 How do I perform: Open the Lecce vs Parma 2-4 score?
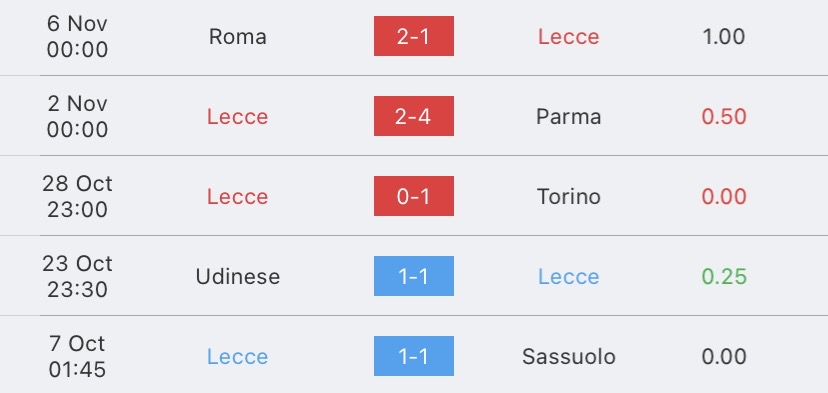pyautogui.click(x=413, y=116)
